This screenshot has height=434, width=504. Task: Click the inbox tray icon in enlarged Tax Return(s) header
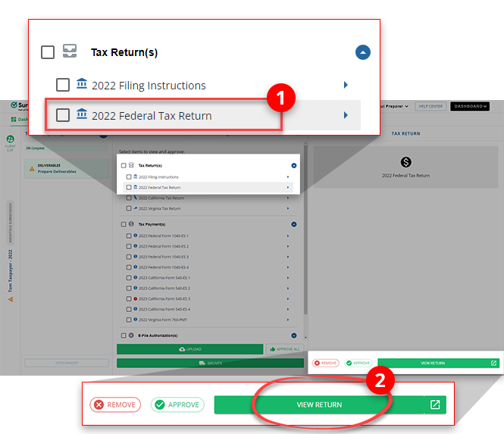[70, 52]
